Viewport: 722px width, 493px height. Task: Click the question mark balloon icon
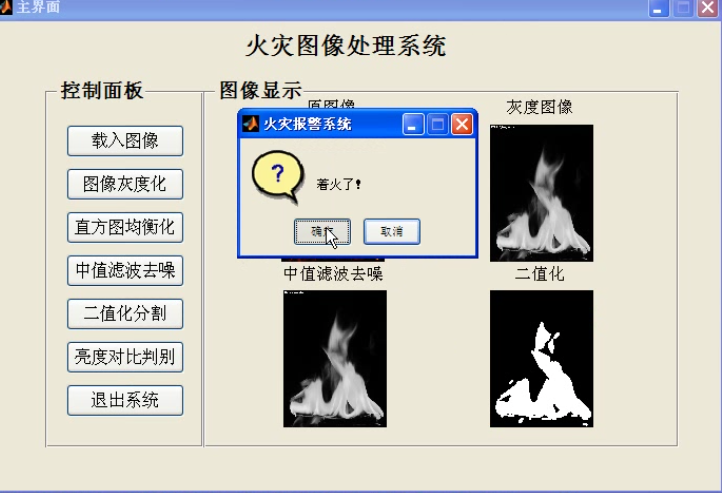[x=278, y=177]
